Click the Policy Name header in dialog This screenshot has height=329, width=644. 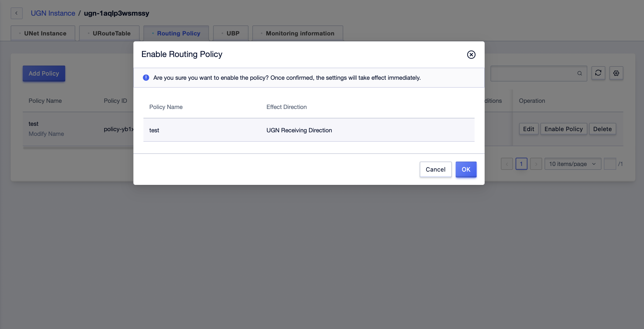166,107
